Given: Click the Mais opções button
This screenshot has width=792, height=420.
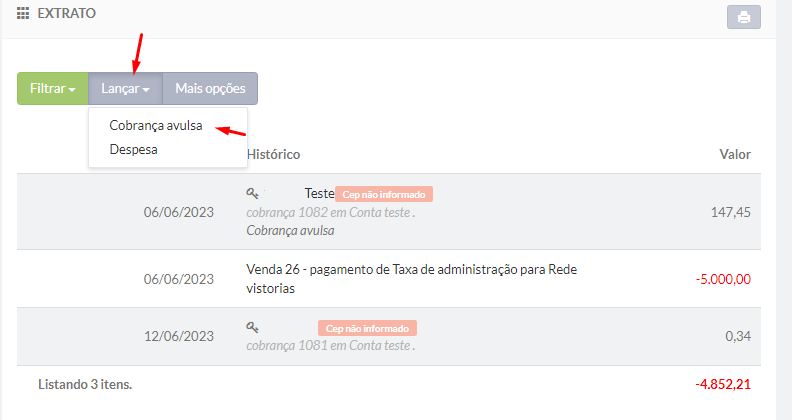Looking at the screenshot, I should pos(210,89).
